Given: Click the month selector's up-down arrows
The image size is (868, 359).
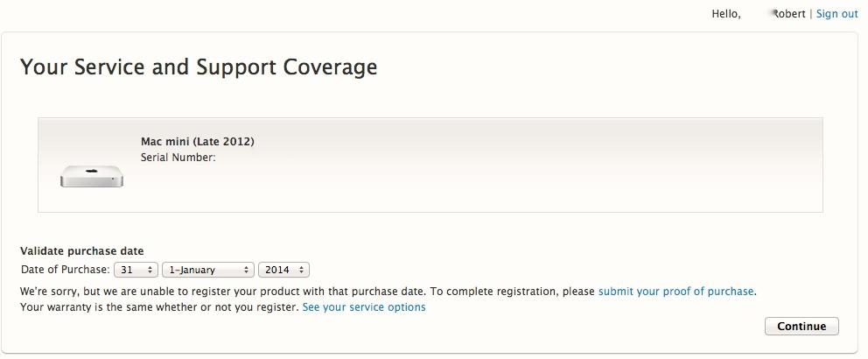Looking at the screenshot, I should point(246,270).
